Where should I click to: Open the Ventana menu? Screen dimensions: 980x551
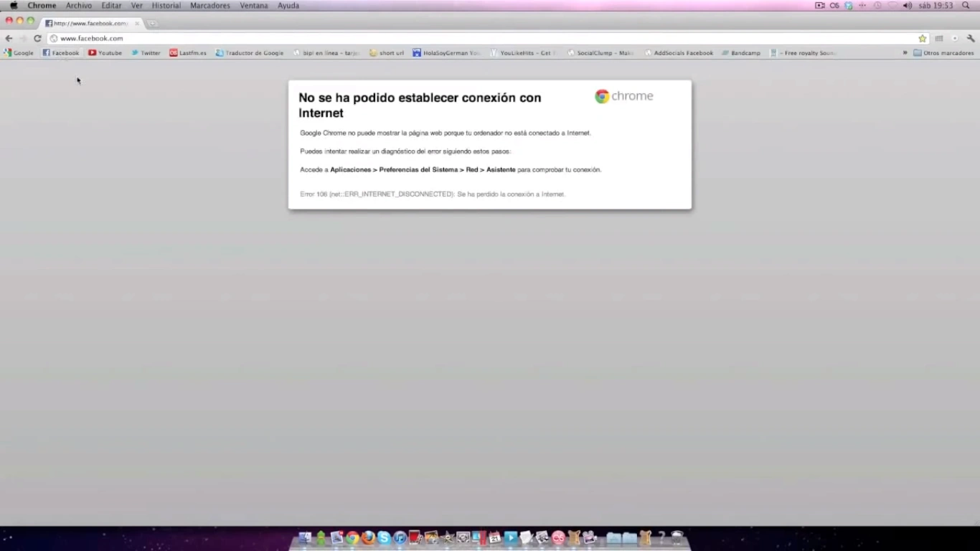point(254,5)
